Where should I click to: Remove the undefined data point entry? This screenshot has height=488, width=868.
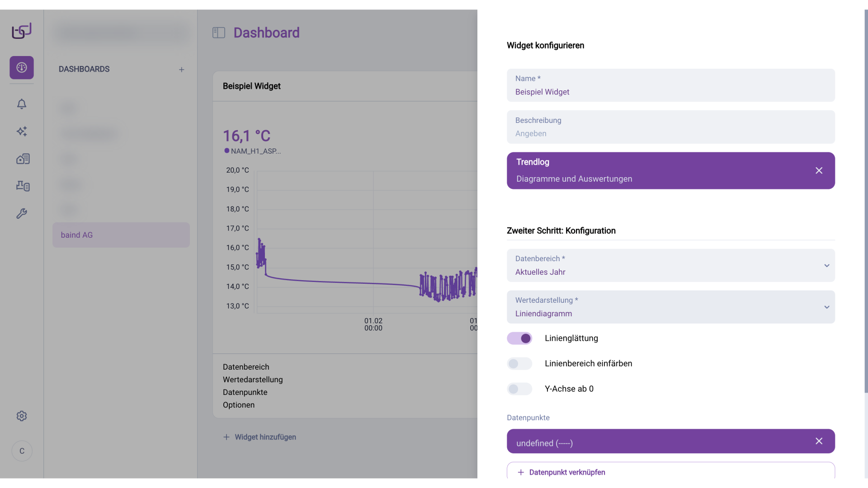[x=819, y=441]
